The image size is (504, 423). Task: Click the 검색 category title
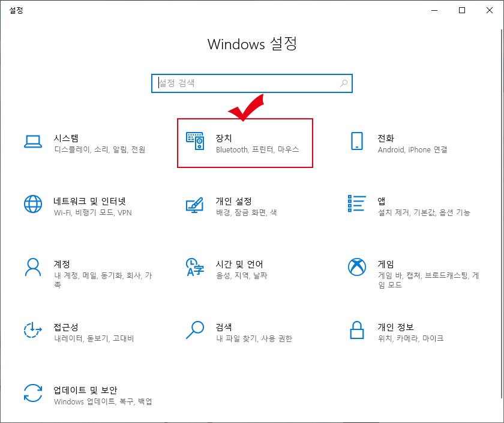click(224, 327)
